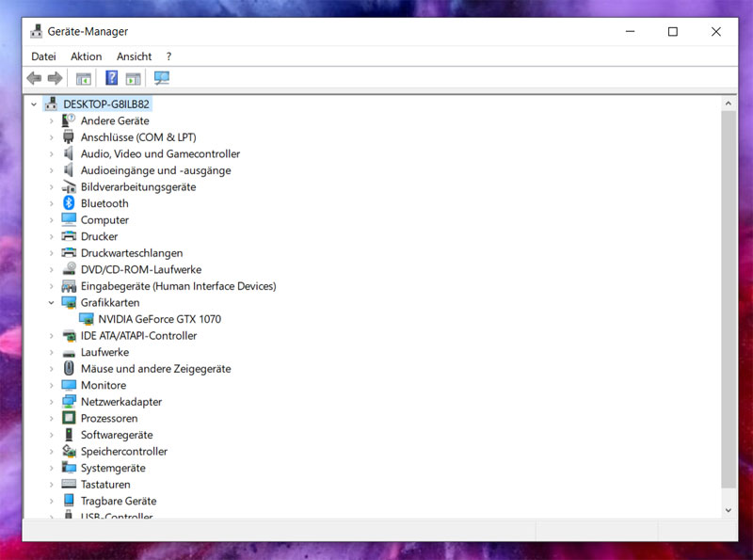753x560 pixels.
Task: Expand the Systemgeräte category
Action: pos(51,468)
